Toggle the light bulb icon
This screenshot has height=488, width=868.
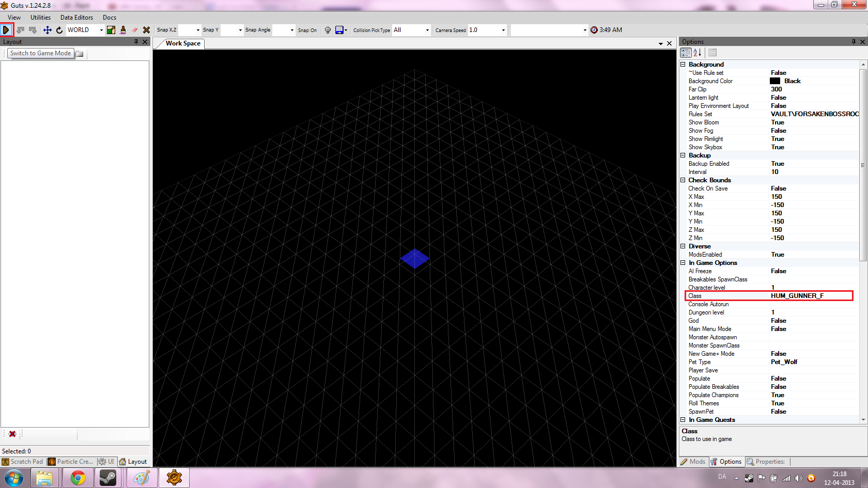coord(328,30)
